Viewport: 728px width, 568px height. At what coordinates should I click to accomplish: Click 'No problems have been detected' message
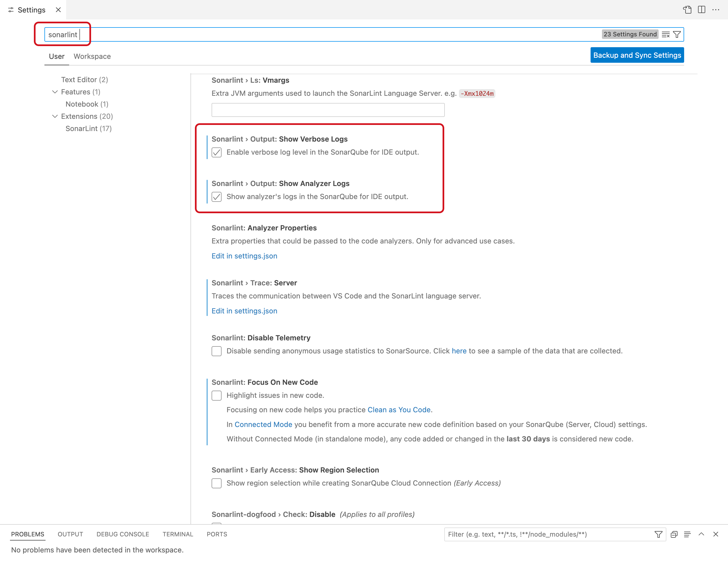click(97, 550)
